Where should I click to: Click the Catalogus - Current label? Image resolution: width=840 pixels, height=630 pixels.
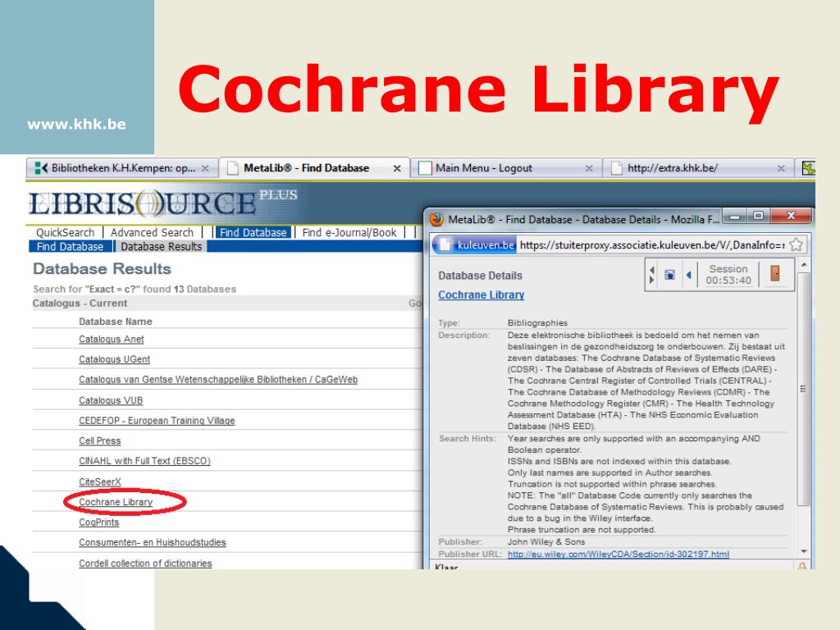(80, 304)
